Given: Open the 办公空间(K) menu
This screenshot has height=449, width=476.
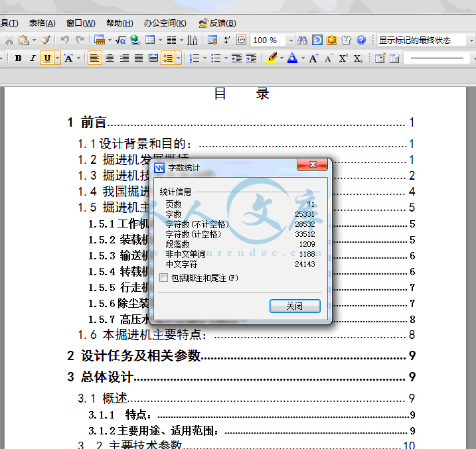Looking at the screenshot, I should coord(165,23).
